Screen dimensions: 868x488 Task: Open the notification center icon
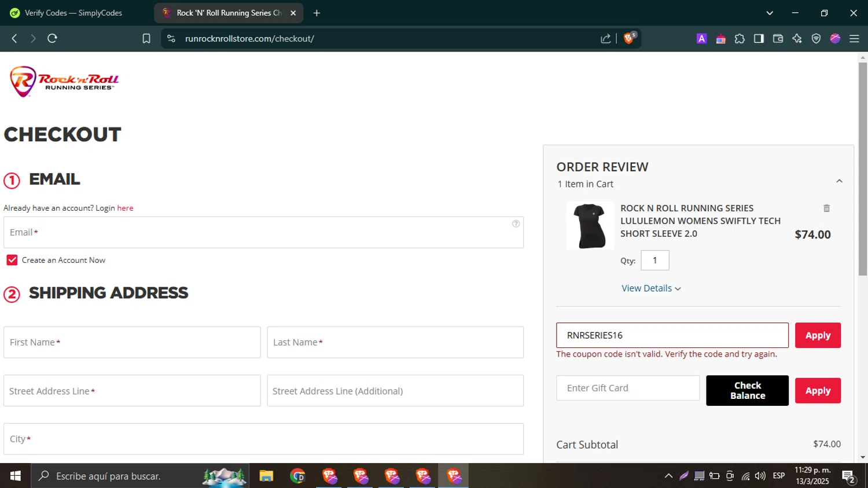[849, 476]
